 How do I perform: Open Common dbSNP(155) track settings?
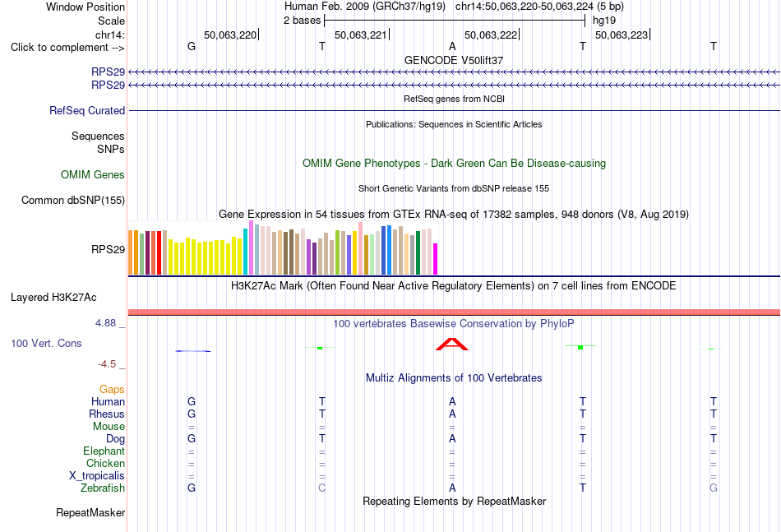point(73,201)
